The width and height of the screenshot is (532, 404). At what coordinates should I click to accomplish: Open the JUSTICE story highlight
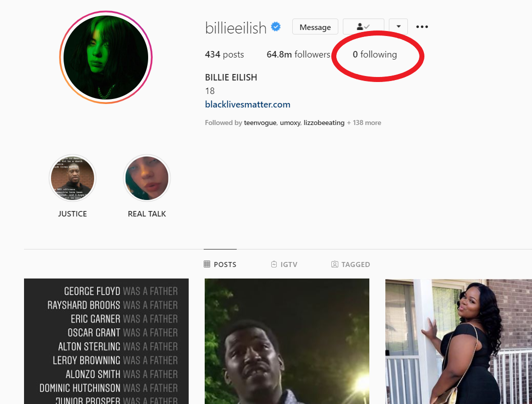(x=73, y=178)
